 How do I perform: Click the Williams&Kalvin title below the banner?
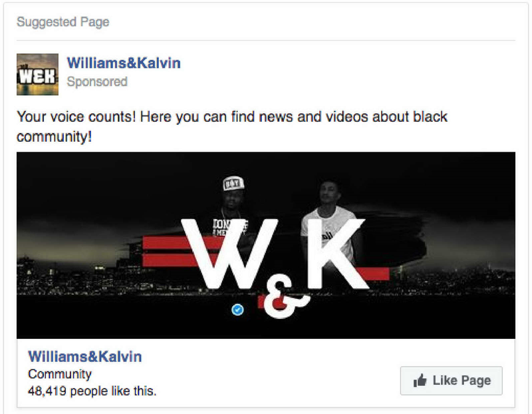click(85, 357)
